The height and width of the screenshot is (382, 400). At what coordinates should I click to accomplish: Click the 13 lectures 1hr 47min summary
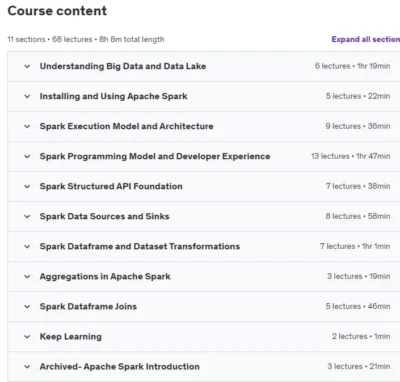point(351,156)
